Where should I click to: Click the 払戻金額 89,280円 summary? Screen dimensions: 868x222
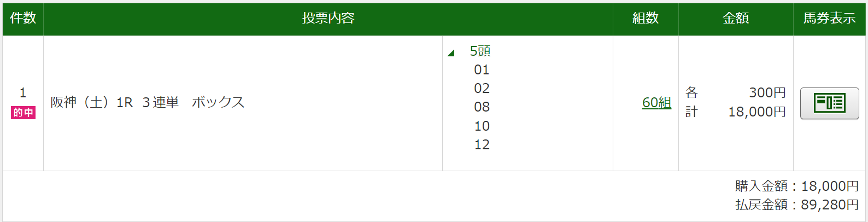click(797, 205)
